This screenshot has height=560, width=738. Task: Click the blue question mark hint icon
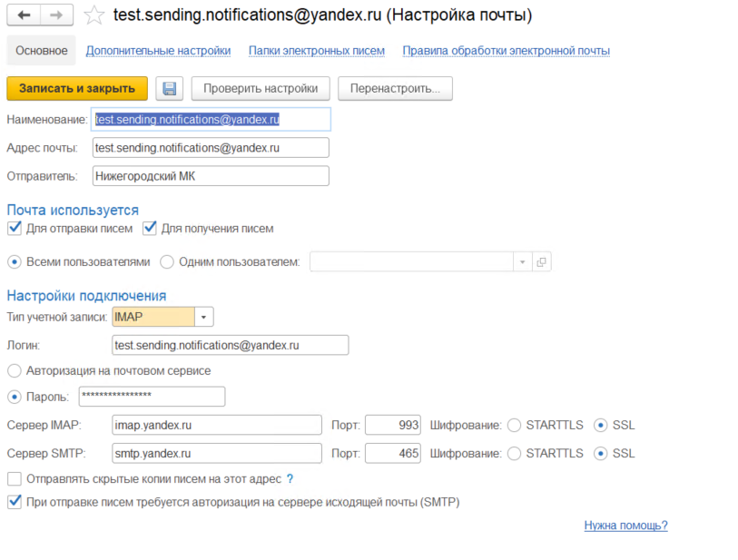point(290,478)
